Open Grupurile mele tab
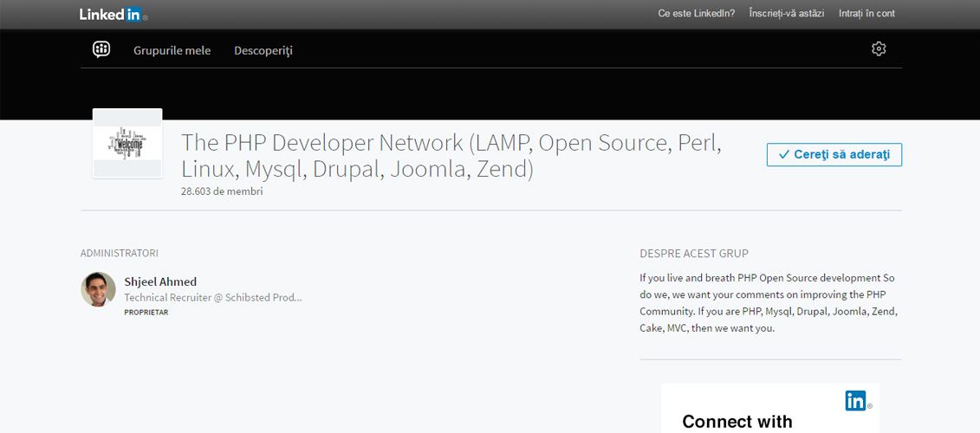 coord(172,50)
